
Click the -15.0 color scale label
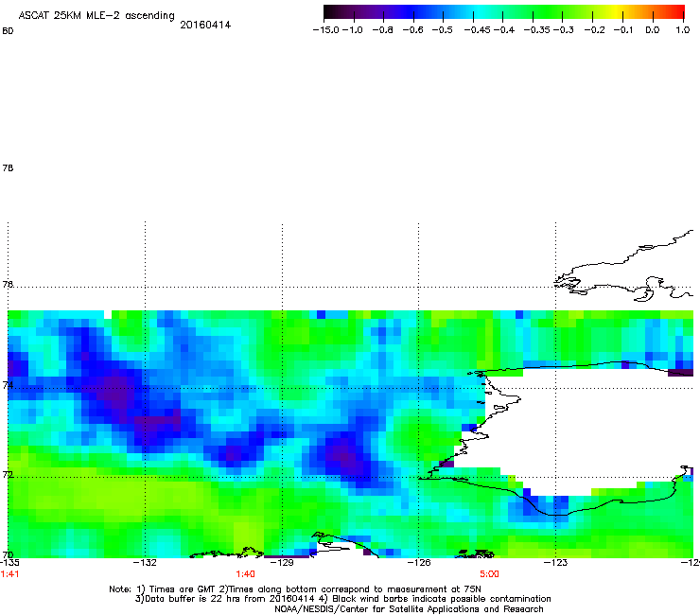click(x=326, y=30)
